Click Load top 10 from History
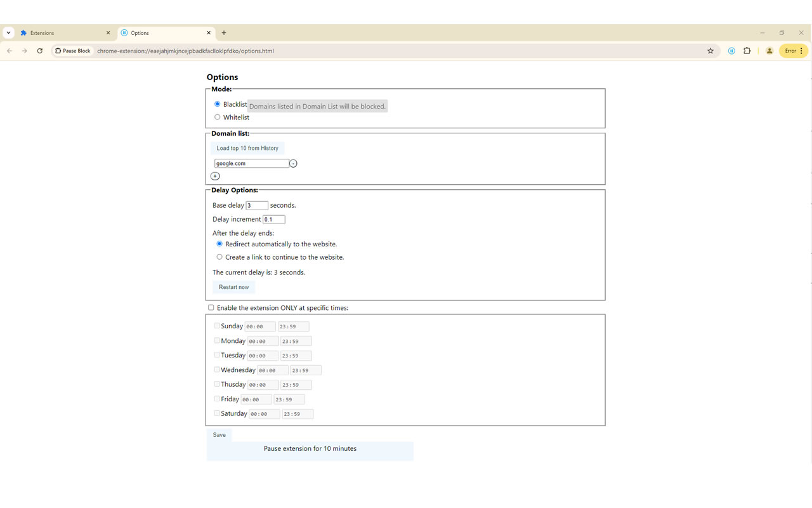Image resolution: width=812 pixels, height=508 pixels. click(247, 148)
